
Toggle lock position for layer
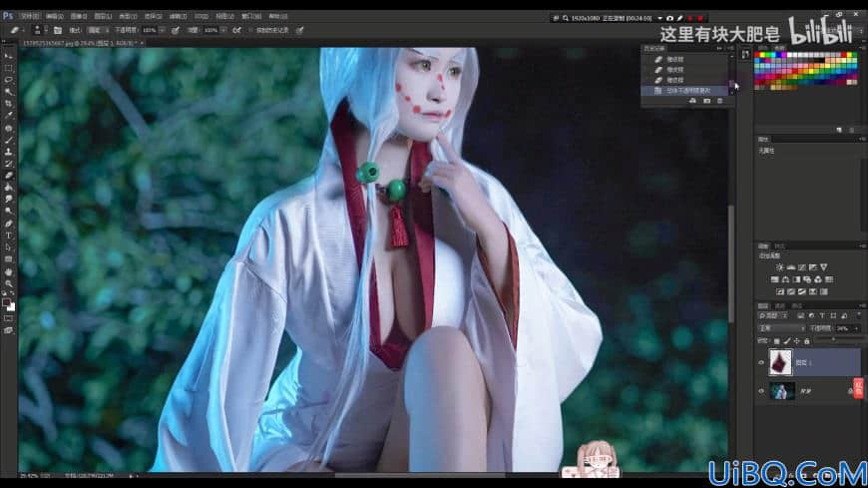pos(796,341)
